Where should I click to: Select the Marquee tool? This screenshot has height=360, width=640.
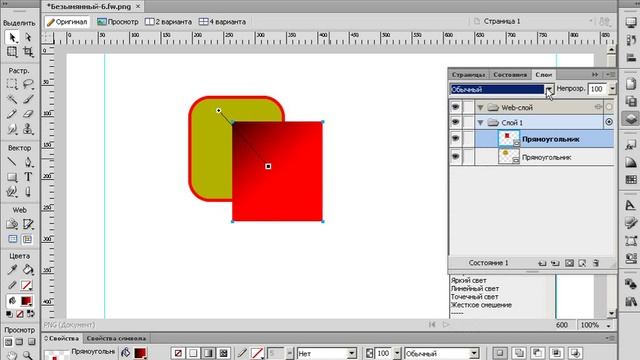(12, 84)
